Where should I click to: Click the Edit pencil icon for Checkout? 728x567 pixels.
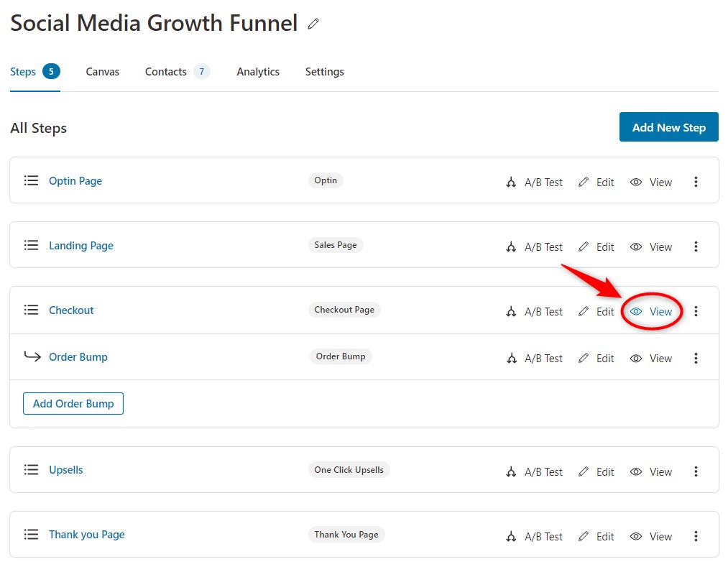584,311
